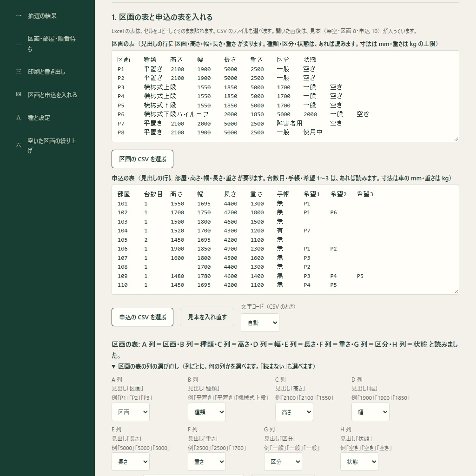Screen dimensions: 476x476
Task: Open 印刷と書き出し sidebar item
Action: click(46, 72)
